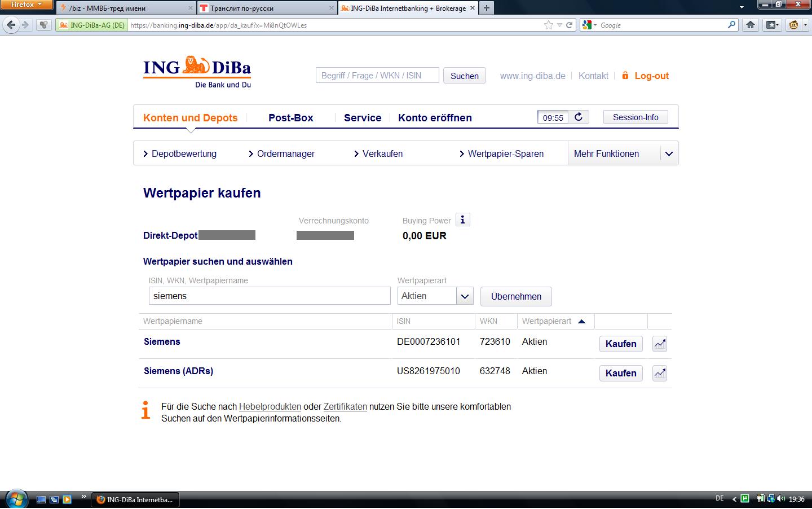Open Zertifikaten link
812x509 pixels.
345,406
